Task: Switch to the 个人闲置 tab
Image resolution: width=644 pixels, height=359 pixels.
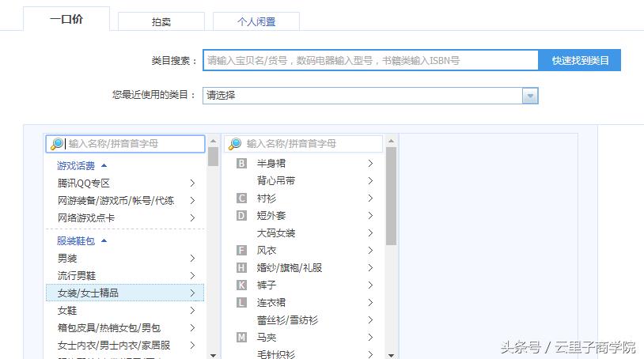Action: click(x=256, y=22)
